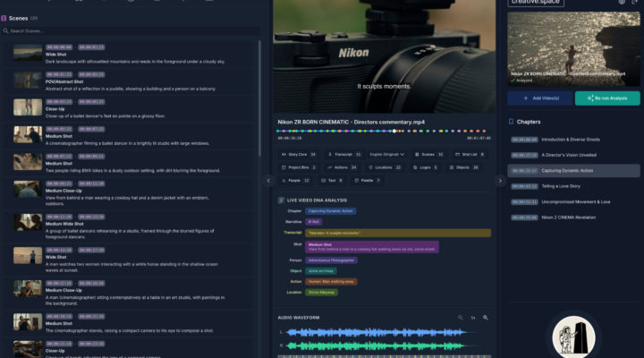Click the Stone Alleyway location tag

click(322, 293)
